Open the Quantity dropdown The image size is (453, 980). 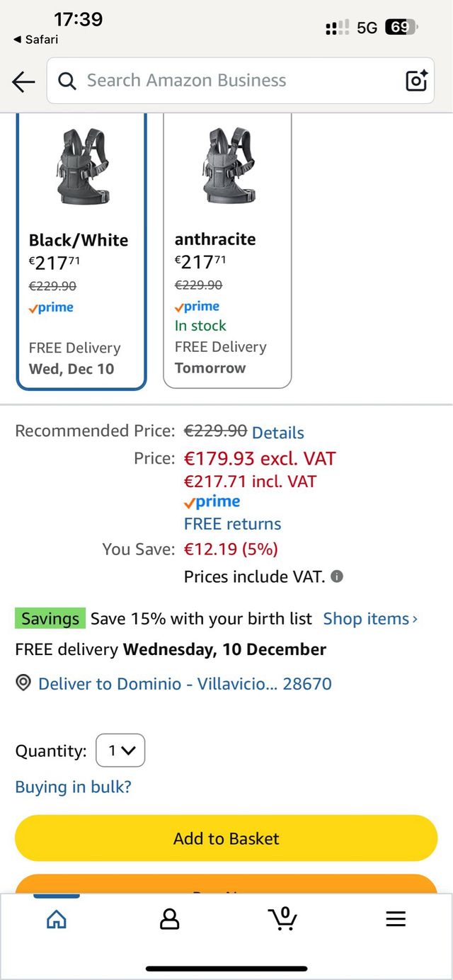[120, 751]
